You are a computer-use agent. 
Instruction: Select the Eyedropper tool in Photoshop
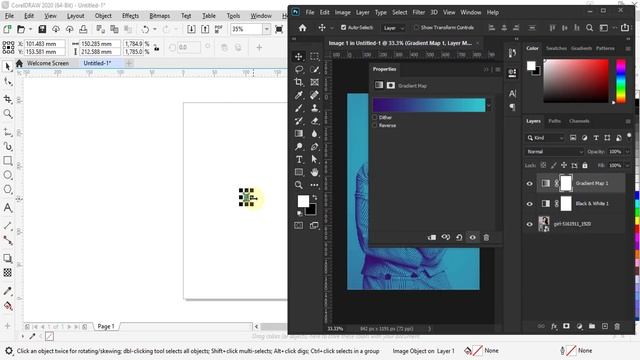pyautogui.click(x=299, y=95)
